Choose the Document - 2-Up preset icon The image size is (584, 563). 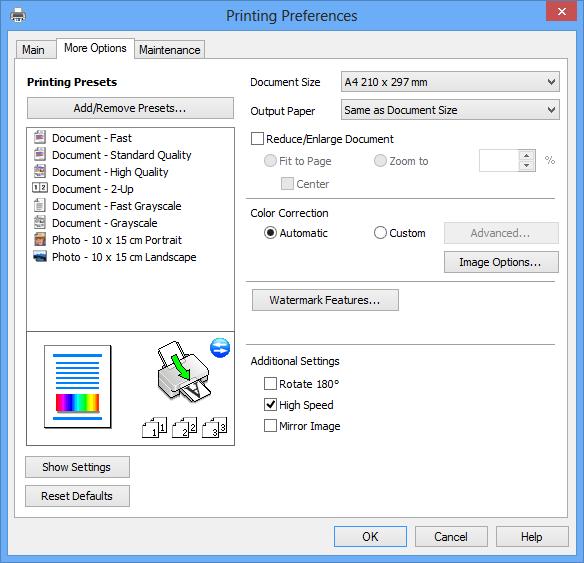[x=40, y=188]
